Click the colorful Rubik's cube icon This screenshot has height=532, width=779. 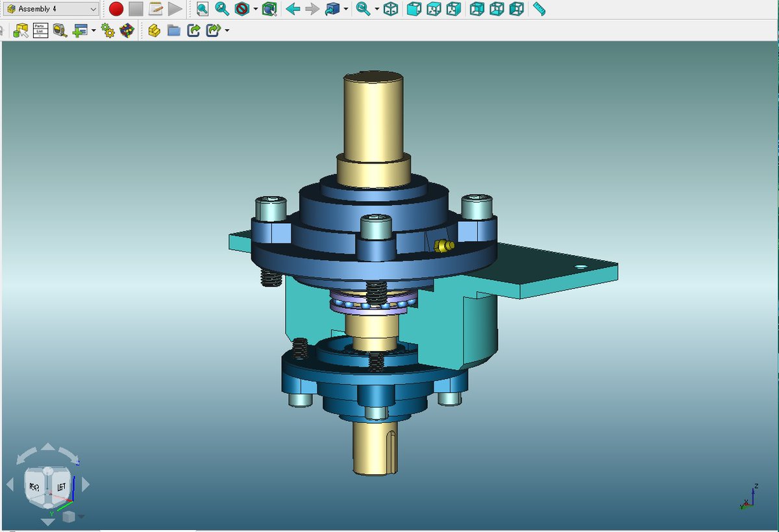[x=127, y=30]
